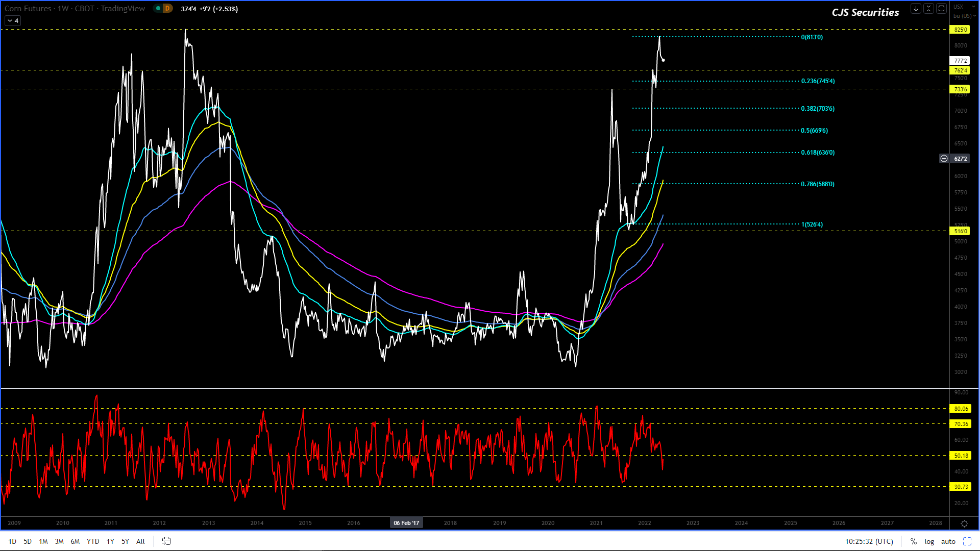
Task: Toggle the log scale mode
Action: (x=929, y=541)
